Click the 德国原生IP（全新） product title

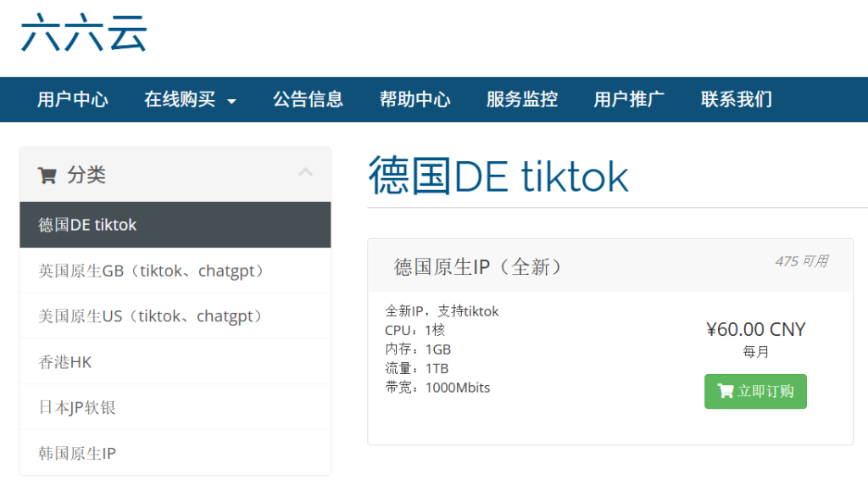(x=477, y=266)
